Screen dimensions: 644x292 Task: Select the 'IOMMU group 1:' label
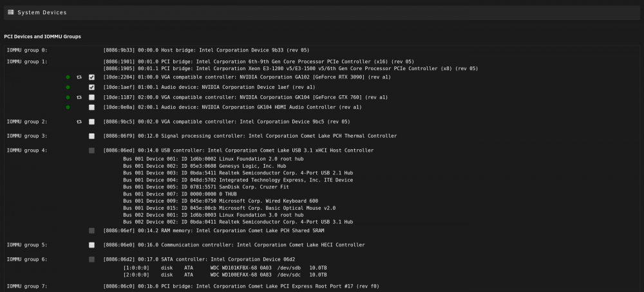(27, 62)
